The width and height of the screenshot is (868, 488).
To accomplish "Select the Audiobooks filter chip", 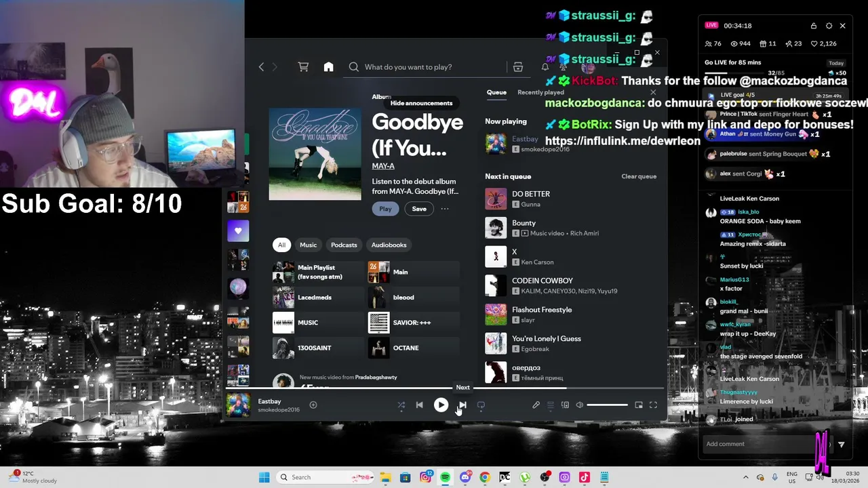I will [x=389, y=245].
